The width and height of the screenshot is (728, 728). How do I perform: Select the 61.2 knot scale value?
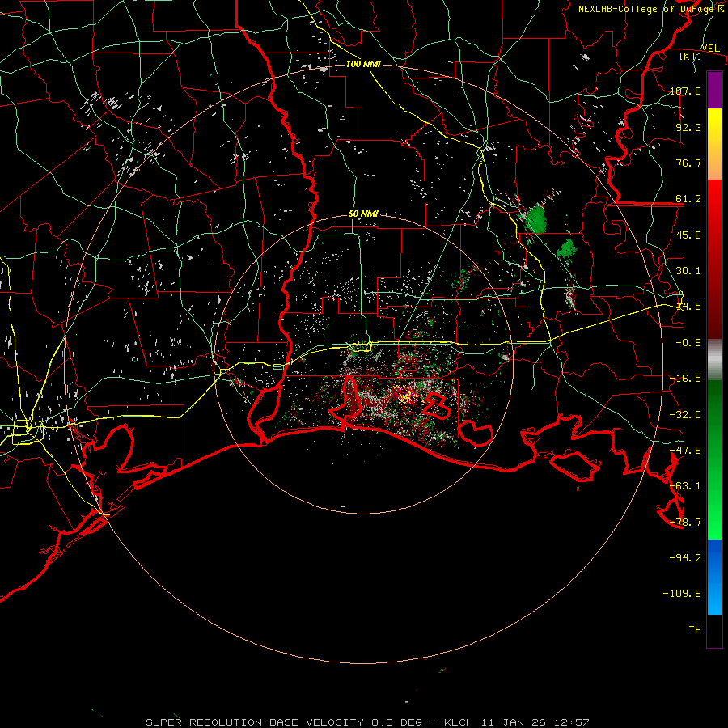click(688, 199)
